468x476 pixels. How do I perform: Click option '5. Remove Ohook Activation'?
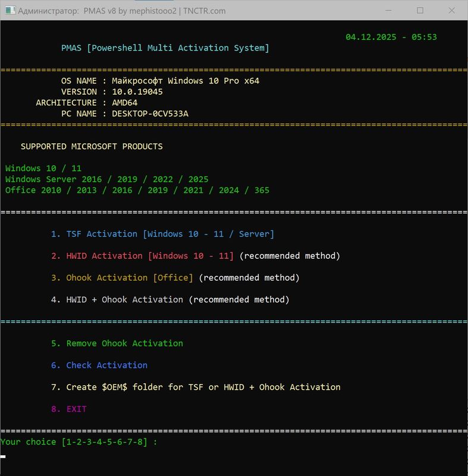[x=117, y=343]
